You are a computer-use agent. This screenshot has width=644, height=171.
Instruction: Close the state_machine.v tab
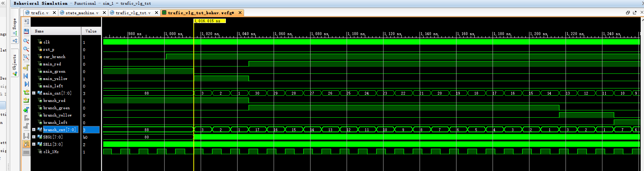[104, 13]
